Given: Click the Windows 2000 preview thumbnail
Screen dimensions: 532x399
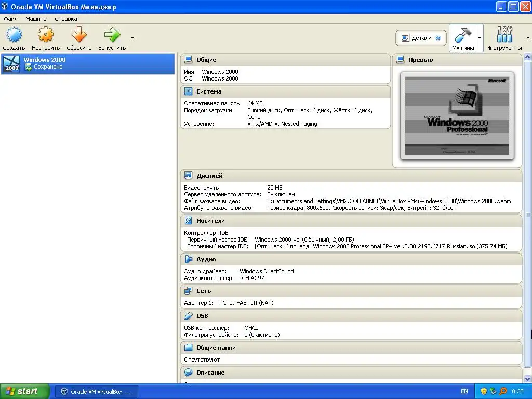Looking at the screenshot, I should coord(457,116).
